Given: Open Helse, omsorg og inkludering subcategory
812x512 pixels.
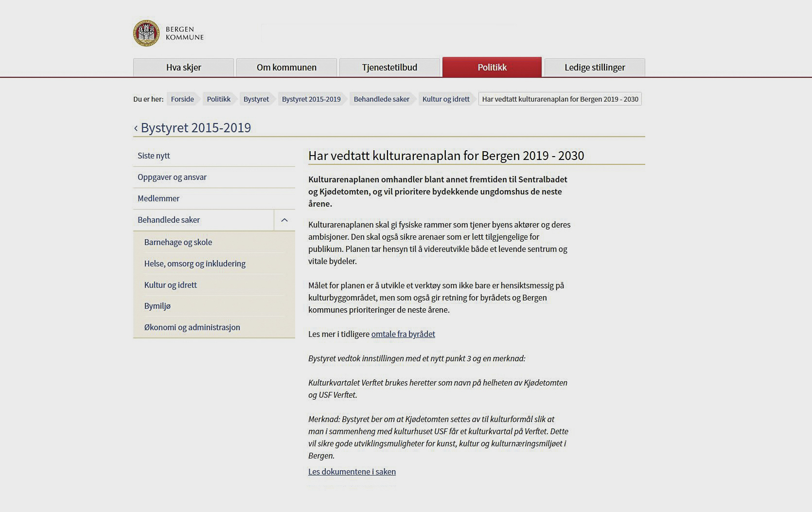Looking at the screenshot, I should point(194,264).
